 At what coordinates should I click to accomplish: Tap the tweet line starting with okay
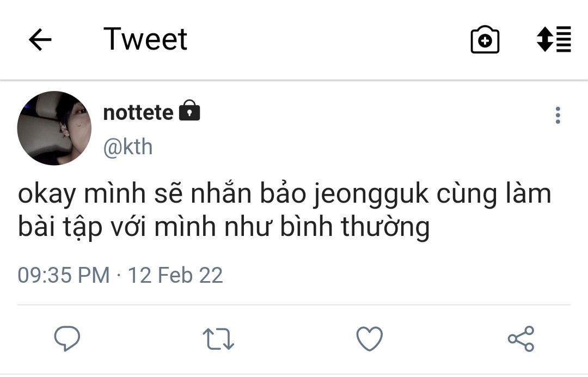tap(284, 195)
